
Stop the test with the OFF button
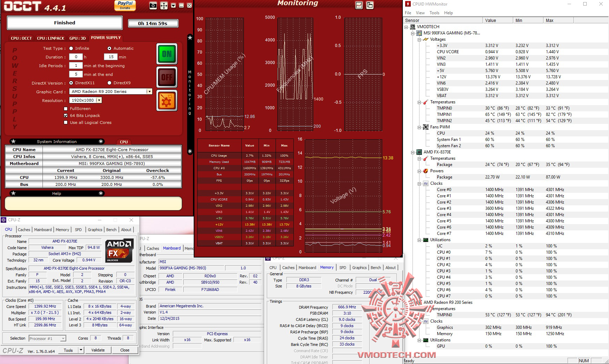167,77
